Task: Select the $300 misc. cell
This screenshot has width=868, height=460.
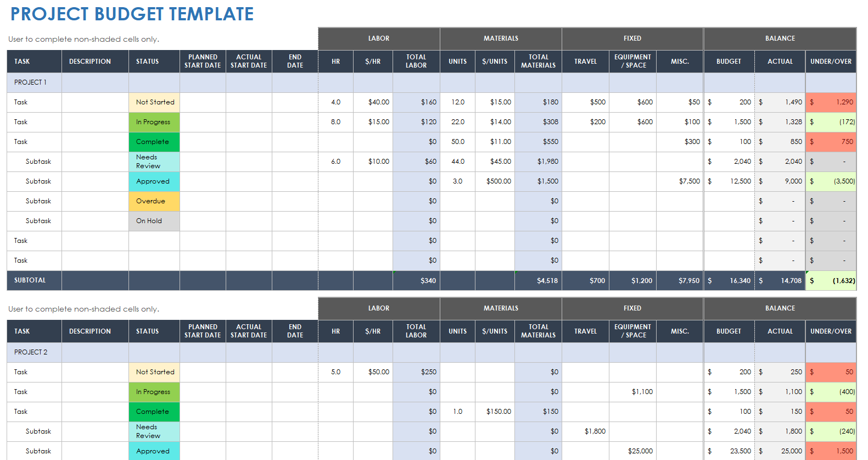Action: (680, 142)
